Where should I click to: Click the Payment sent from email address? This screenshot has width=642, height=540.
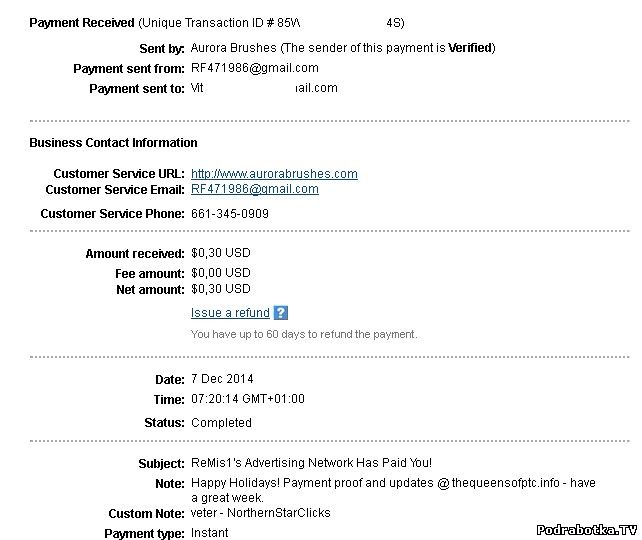pyautogui.click(x=254, y=68)
